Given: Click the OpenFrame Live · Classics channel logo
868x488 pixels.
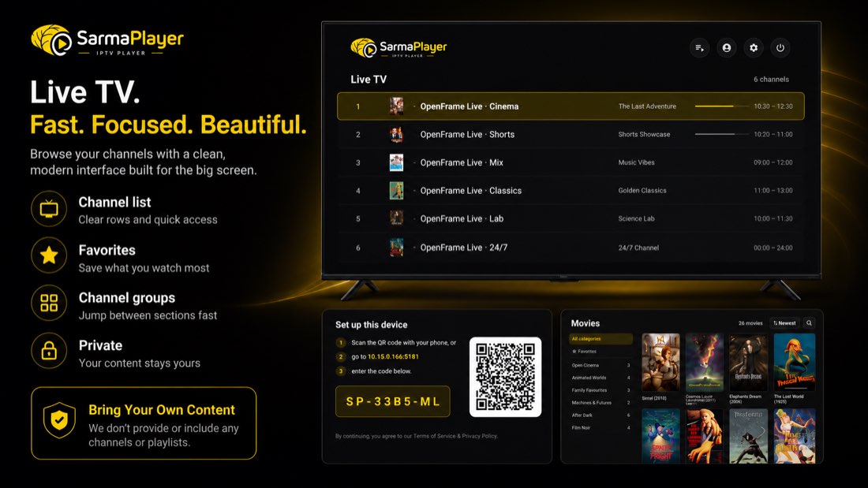Looking at the screenshot, I should 396,190.
